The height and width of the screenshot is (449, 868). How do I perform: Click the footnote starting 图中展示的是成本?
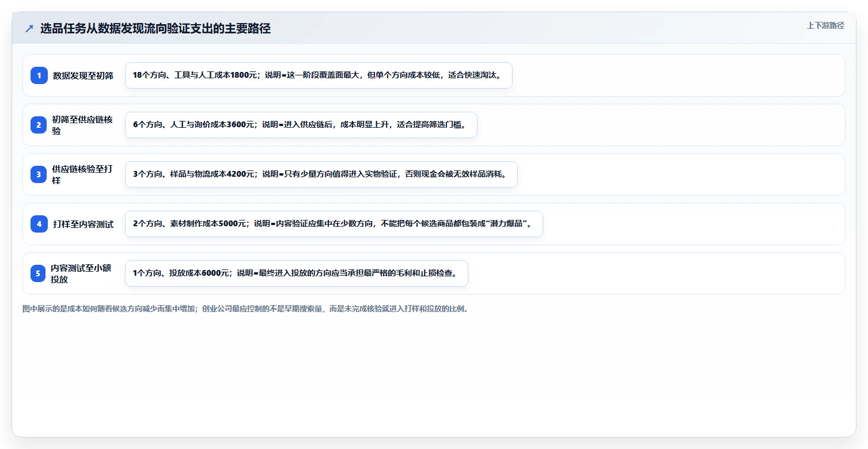tap(245, 309)
